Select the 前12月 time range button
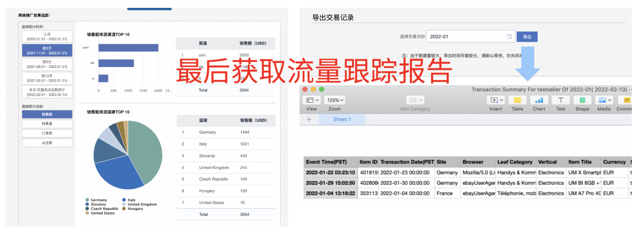The height and width of the screenshot is (231, 644). (x=47, y=78)
